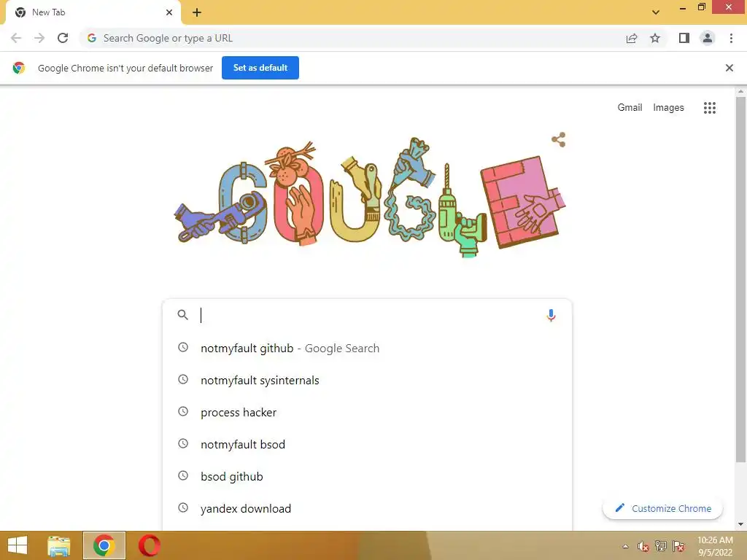Open Windows Start button

click(x=18, y=545)
